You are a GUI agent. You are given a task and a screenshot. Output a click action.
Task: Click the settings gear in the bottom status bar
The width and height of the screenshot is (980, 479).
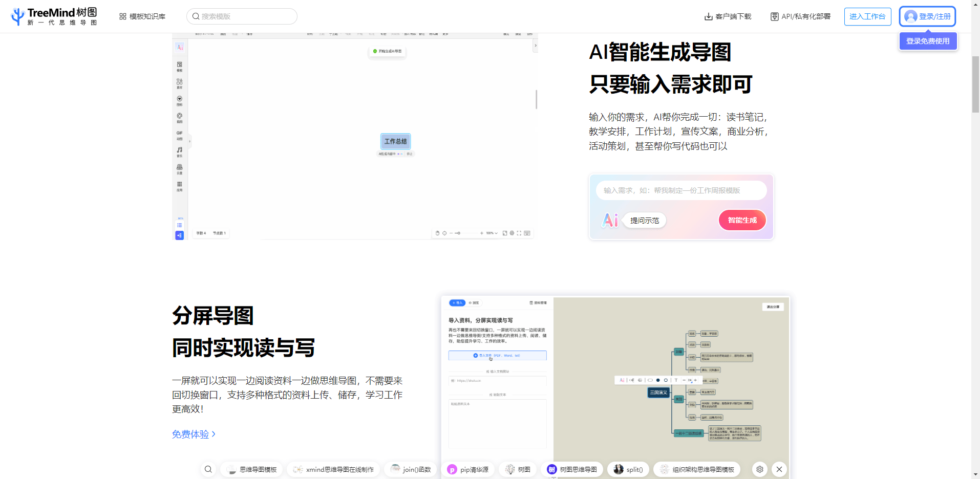tap(512, 233)
